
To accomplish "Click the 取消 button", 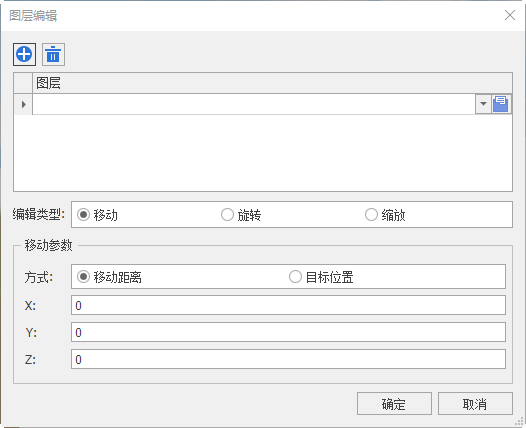I will point(475,404).
